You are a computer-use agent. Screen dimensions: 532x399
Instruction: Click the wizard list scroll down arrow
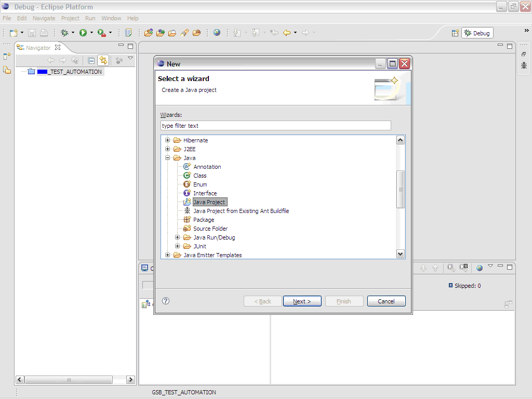pos(401,254)
